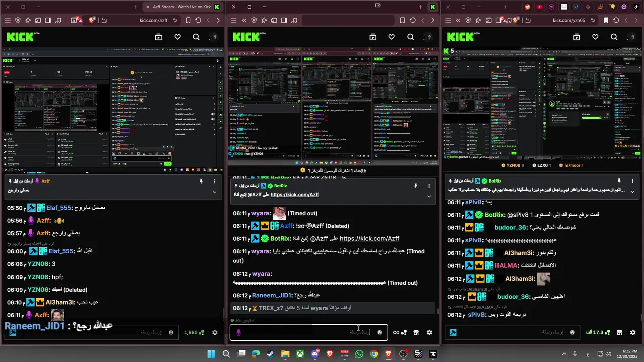The height and width of the screenshot is (362, 644).
Task: Reload page in left browser window
Action: 198,20
